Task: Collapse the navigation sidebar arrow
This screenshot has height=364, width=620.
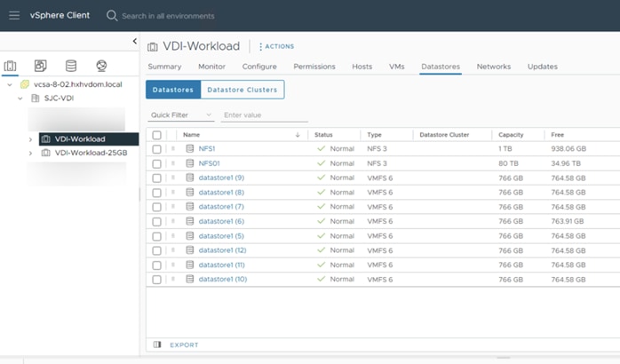Action: 135,41
